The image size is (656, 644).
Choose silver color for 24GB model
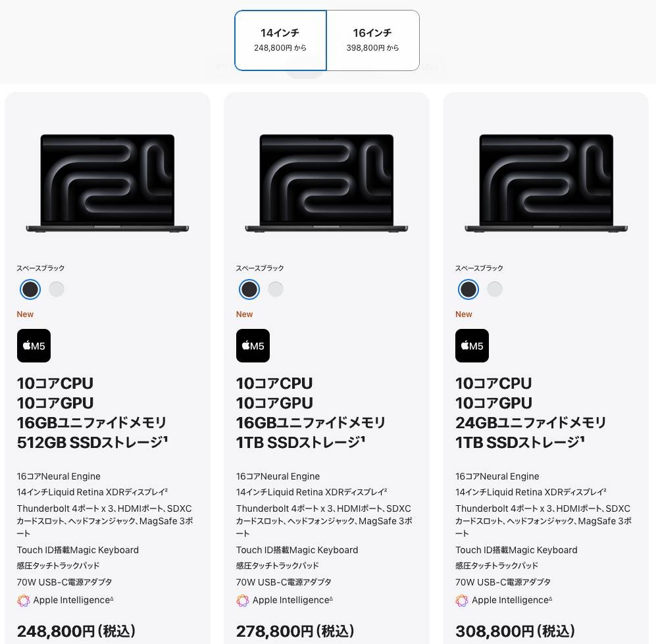pos(495,289)
